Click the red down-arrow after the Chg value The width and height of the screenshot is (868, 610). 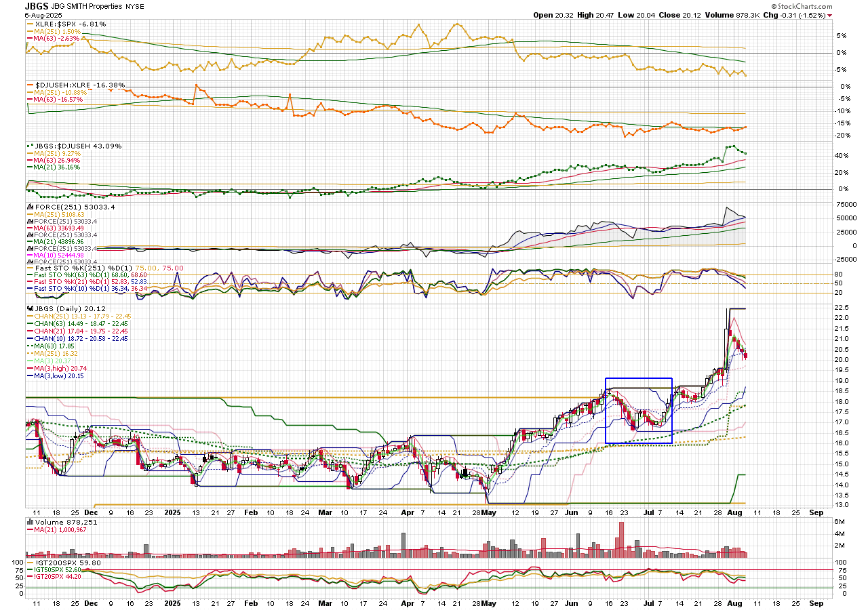829,15
